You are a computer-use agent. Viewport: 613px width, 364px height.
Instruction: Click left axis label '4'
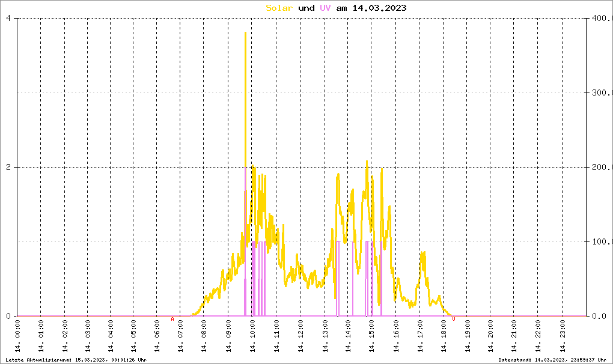[8, 18]
